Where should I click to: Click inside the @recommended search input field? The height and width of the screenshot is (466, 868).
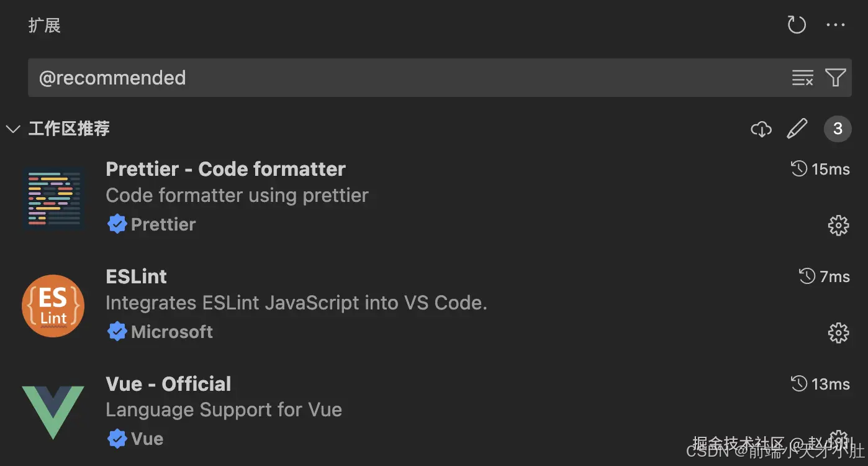point(373,77)
